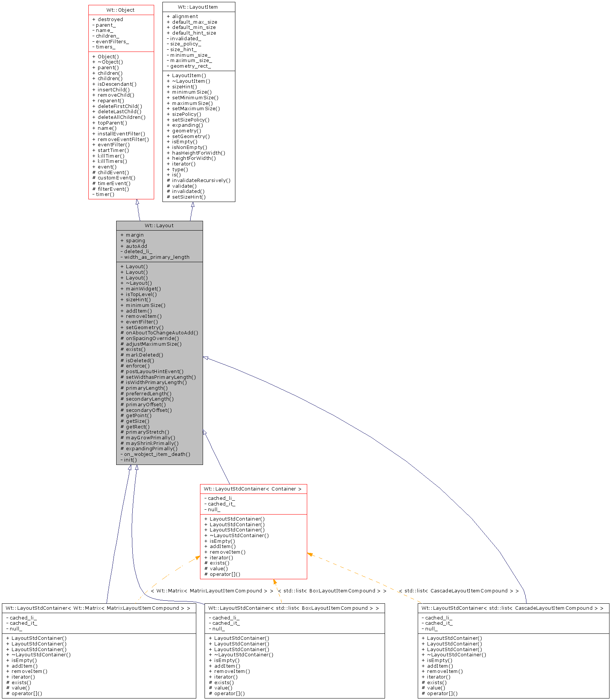611x700 pixels.
Task: Click '+ setSizePolicy()' in Wt::LayoutItem
Action: 188,120
